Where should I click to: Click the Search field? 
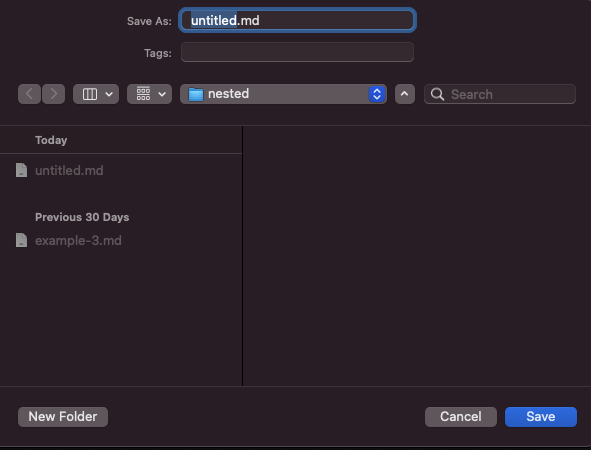click(500, 94)
